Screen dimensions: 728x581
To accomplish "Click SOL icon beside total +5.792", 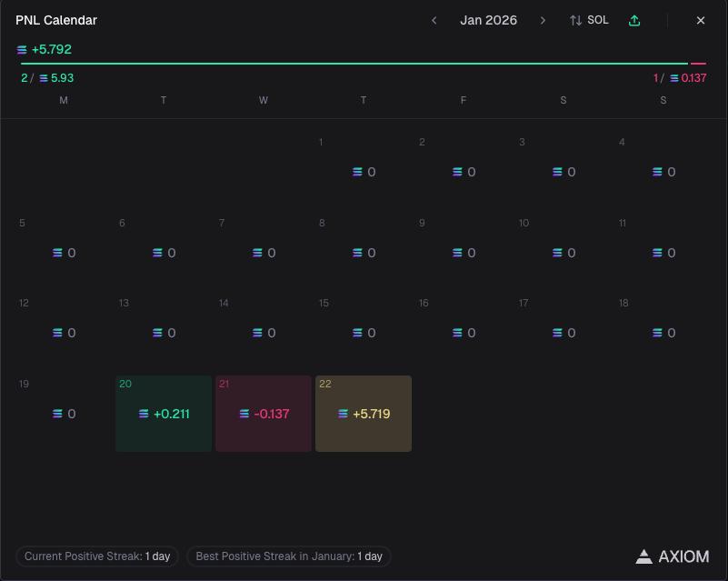I will 22,50.
